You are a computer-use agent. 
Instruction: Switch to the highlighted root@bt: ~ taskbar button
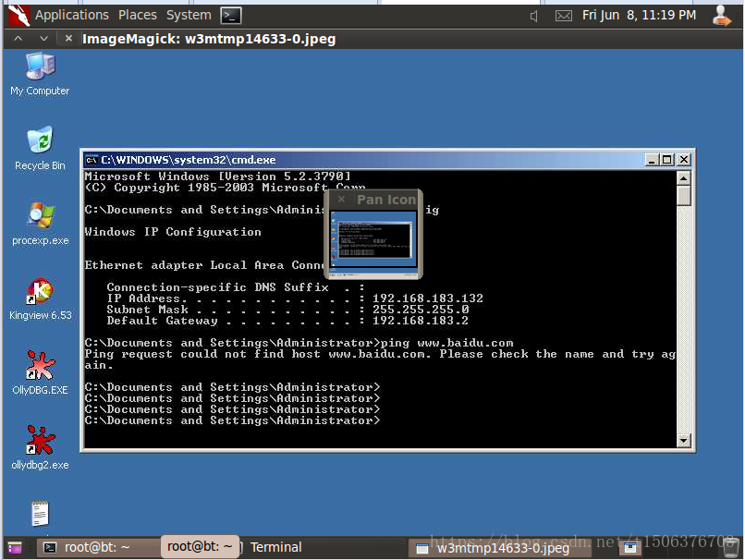point(200,547)
